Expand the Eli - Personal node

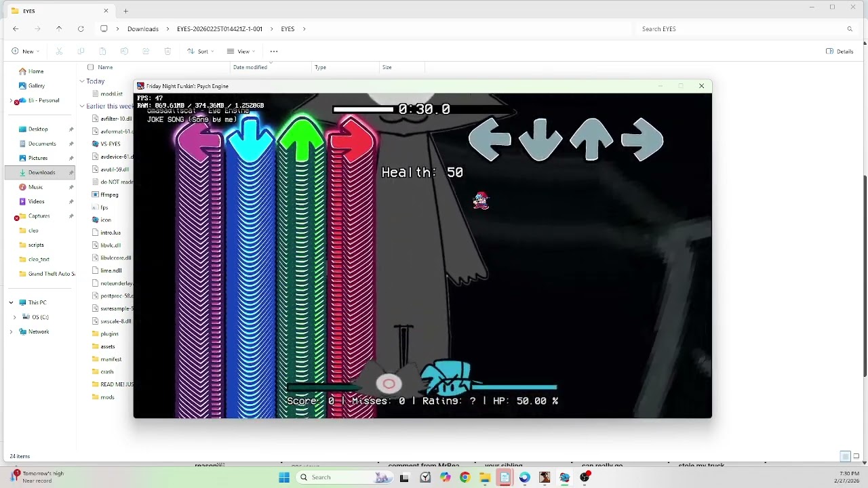(x=12, y=100)
